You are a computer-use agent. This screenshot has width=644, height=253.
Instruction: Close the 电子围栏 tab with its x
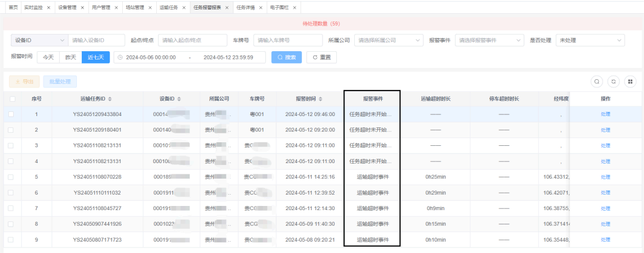[294, 8]
